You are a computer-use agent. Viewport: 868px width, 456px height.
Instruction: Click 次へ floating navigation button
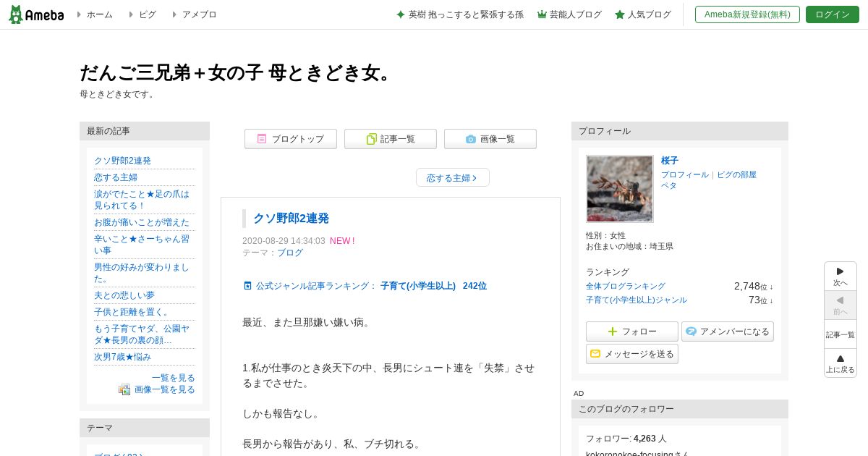tap(841, 276)
